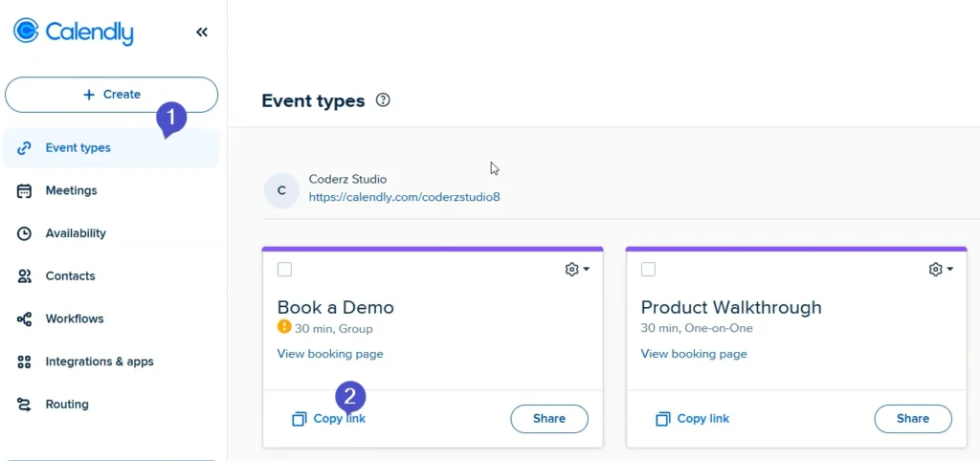Open the calendly.com/coderzstudio8 link
The image size is (980, 461).
coord(405,197)
